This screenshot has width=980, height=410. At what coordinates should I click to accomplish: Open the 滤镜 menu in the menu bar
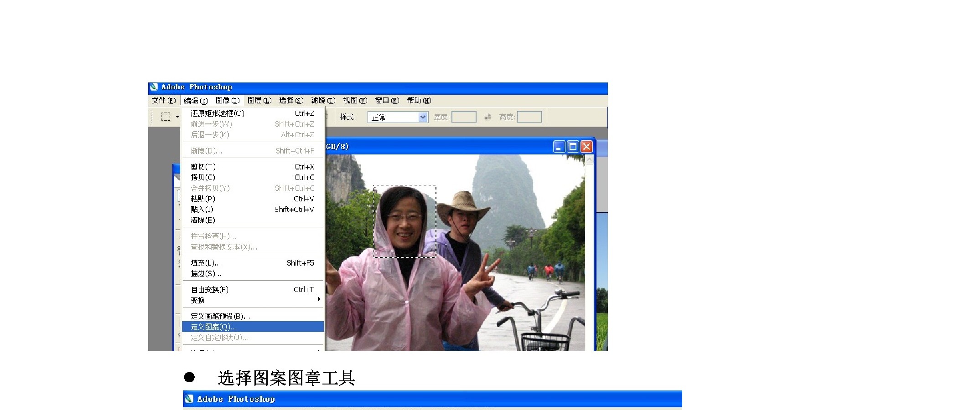pyautogui.click(x=323, y=101)
